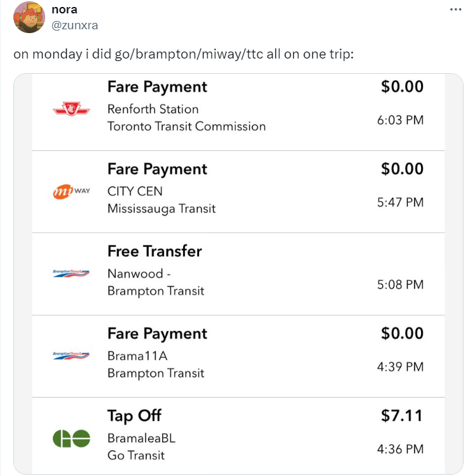Click the 6:03 PM timestamp
The width and height of the screenshot is (470, 476).
pyautogui.click(x=400, y=120)
